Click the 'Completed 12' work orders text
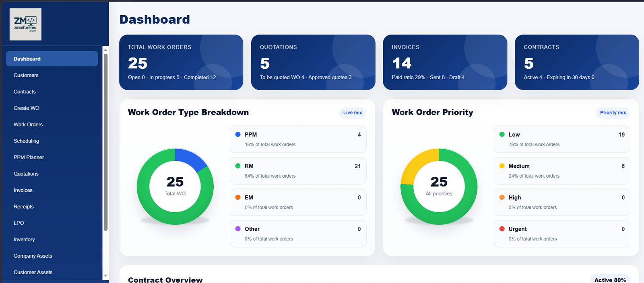644x283 pixels. click(x=200, y=78)
